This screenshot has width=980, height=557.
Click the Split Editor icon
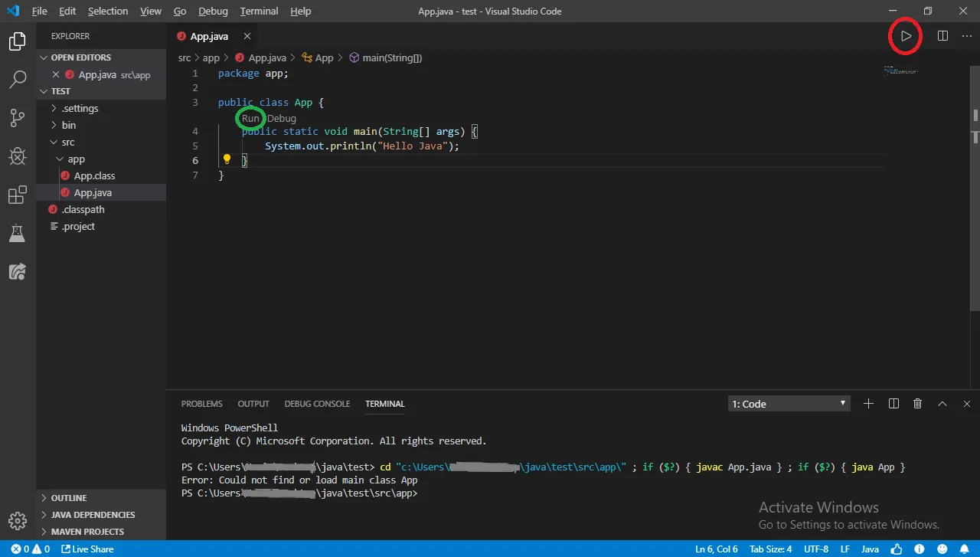click(x=942, y=36)
